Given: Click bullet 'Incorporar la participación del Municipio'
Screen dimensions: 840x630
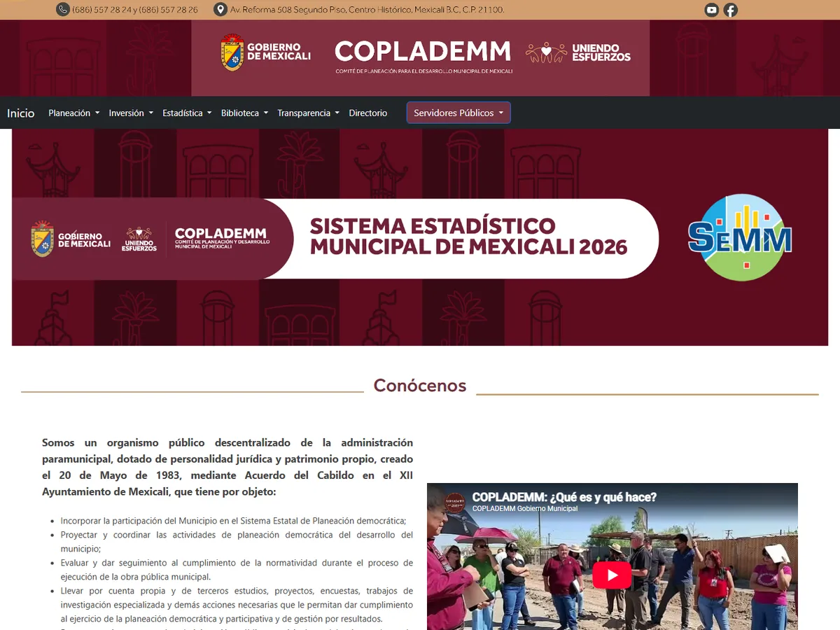Looking at the screenshot, I should [x=234, y=521].
